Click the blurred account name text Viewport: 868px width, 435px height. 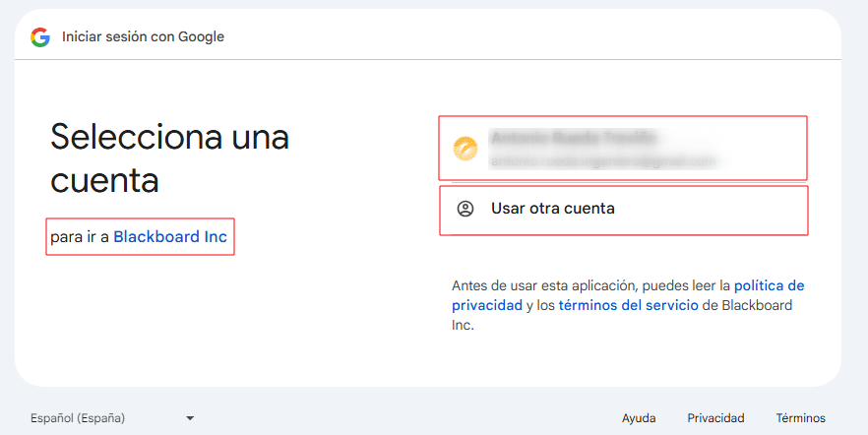click(x=573, y=138)
